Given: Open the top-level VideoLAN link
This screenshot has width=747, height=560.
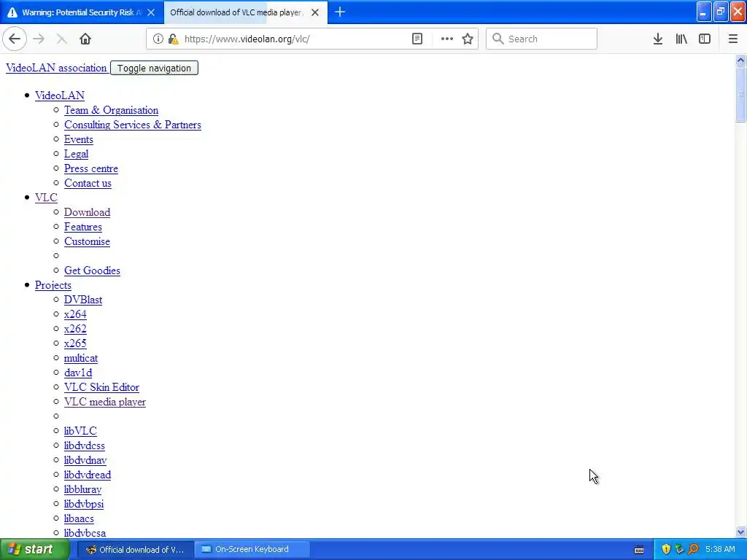Looking at the screenshot, I should click(60, 96).
